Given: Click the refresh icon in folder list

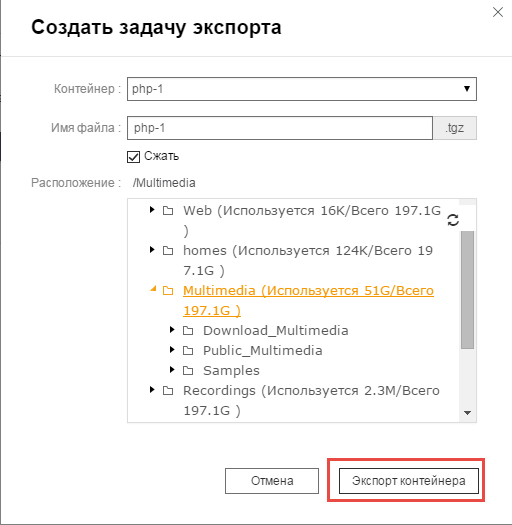Looking at the screenshot, I should (453, 220).
